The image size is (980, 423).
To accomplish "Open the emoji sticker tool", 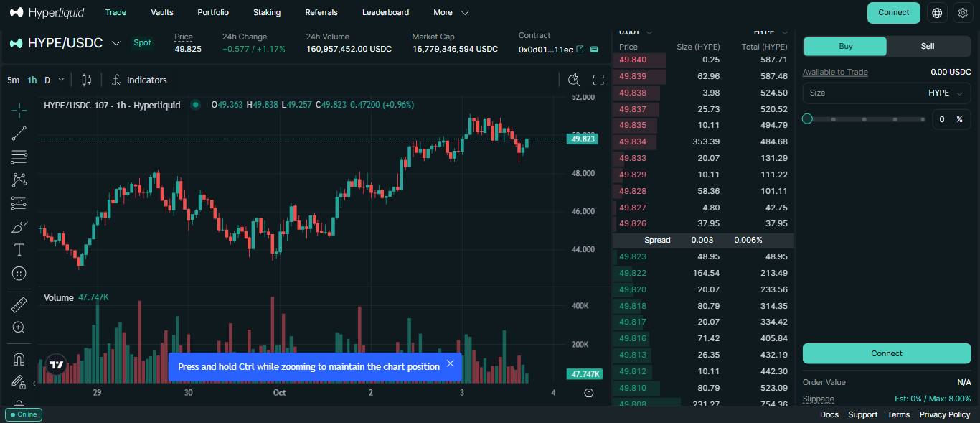I will coord(19,273).
